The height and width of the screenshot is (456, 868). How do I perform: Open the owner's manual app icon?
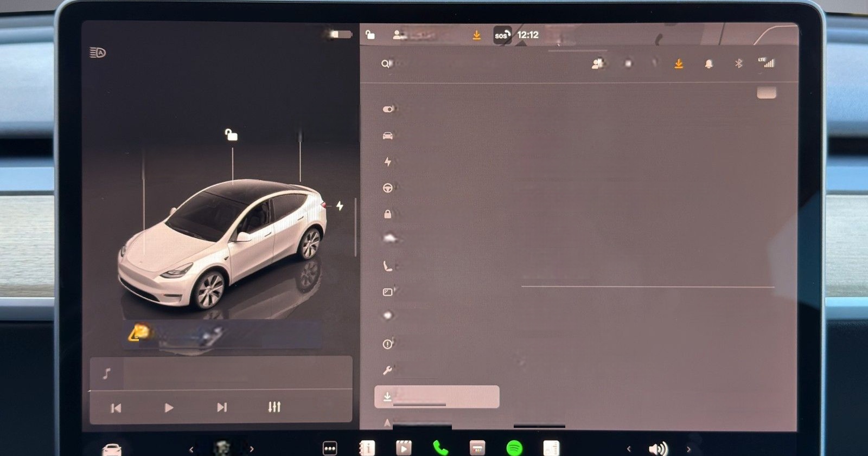click(x=367, y=448)
